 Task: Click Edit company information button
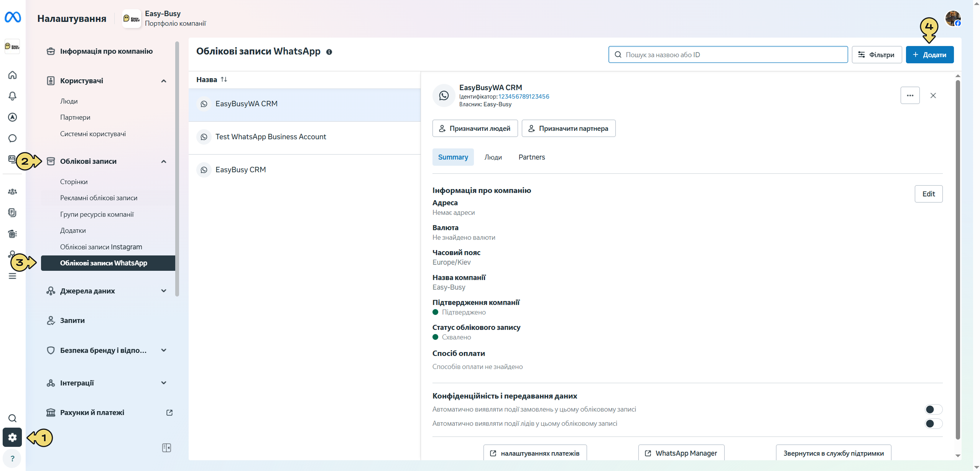point(928,194)
